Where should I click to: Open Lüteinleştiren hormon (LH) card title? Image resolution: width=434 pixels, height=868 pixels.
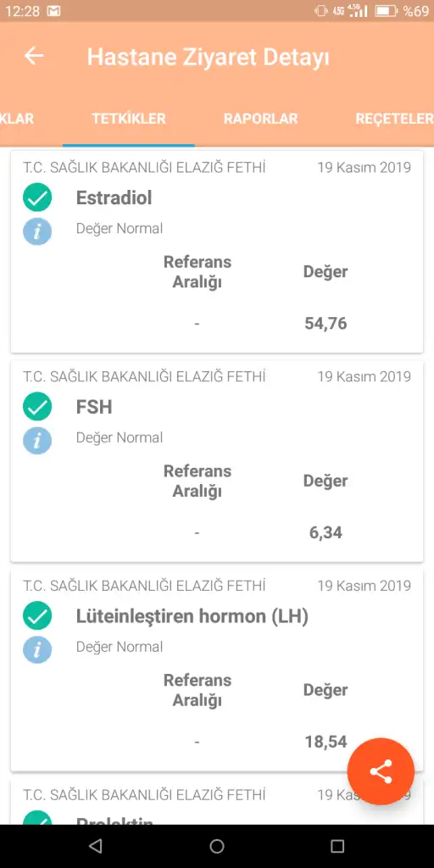(x=192, y=616)
